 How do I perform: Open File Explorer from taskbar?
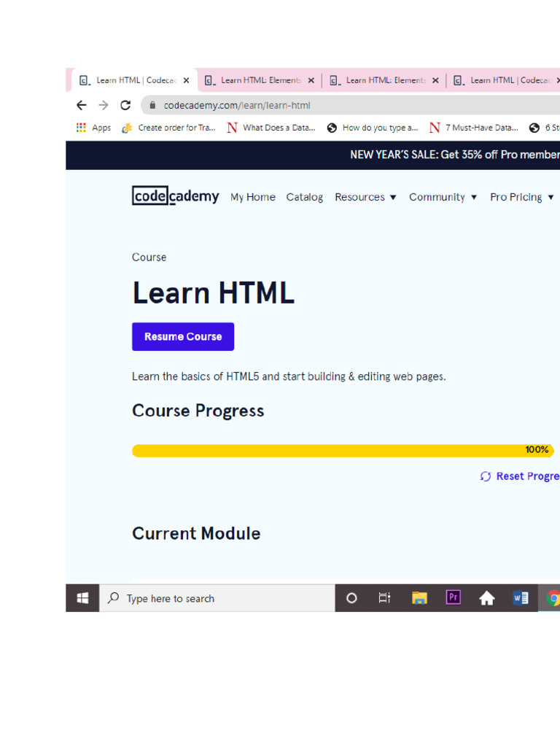(x=419, y=597)
